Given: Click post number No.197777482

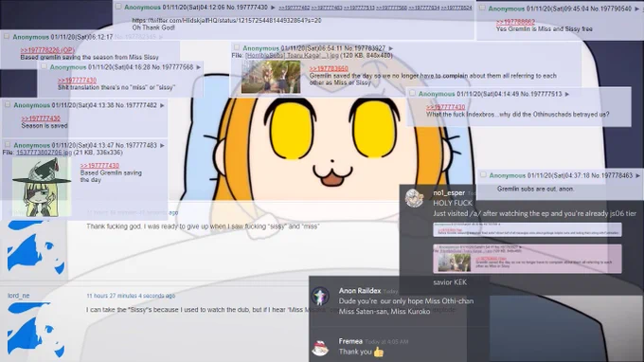Looking at the screenshot, I should (x=136, y=105).
